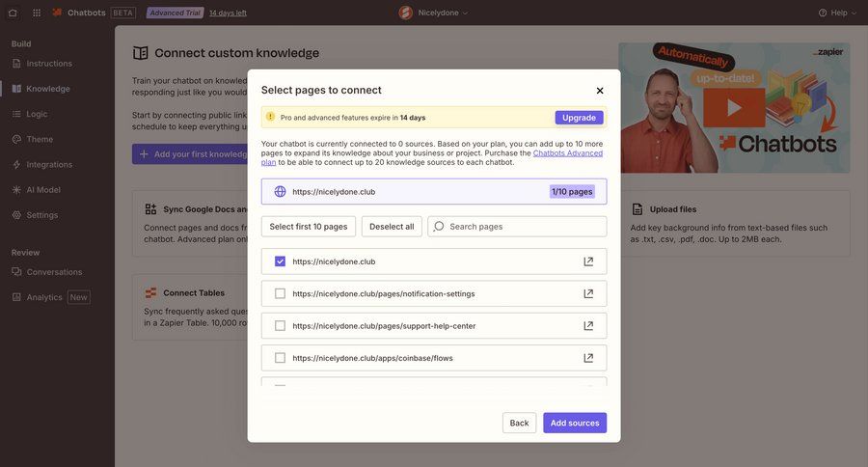Click the warning icon in trial banner
Viewport: 868px width, 467px height.
pyautogui.click(x=270, y=117)
